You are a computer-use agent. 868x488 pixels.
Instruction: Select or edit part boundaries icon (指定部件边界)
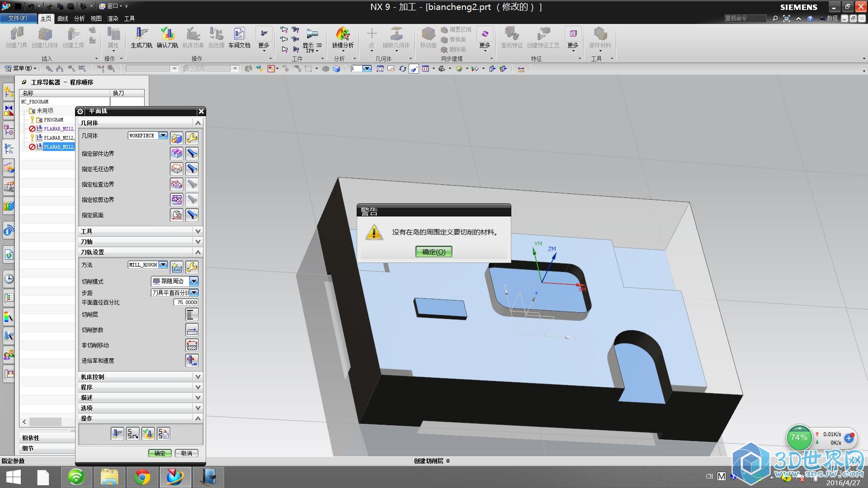(x=177, y=154)
